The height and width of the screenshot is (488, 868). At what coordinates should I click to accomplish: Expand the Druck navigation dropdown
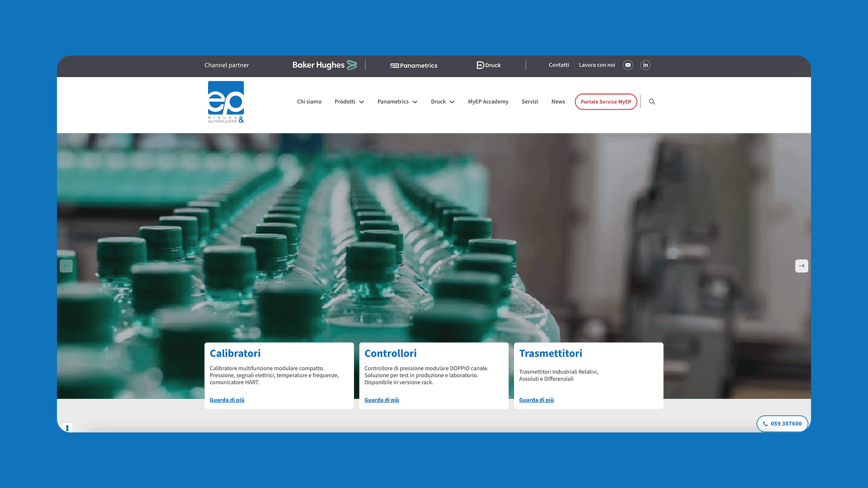pos(442,102)
